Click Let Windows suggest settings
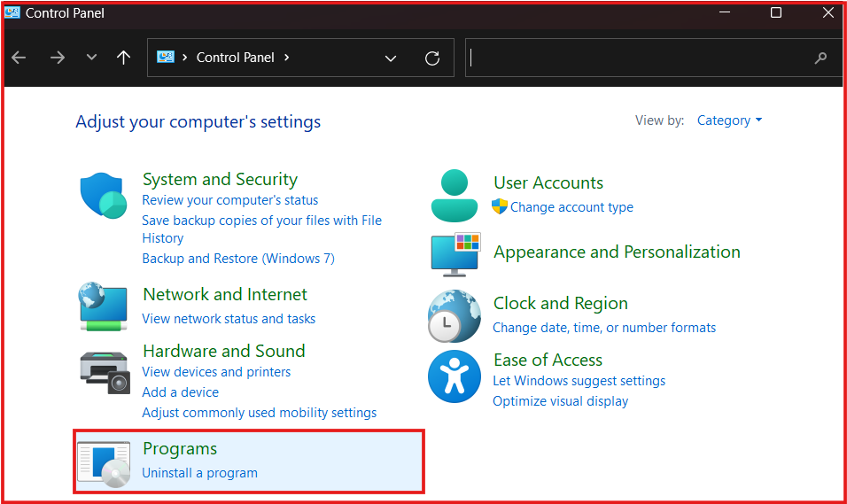 tap(579, 381)
